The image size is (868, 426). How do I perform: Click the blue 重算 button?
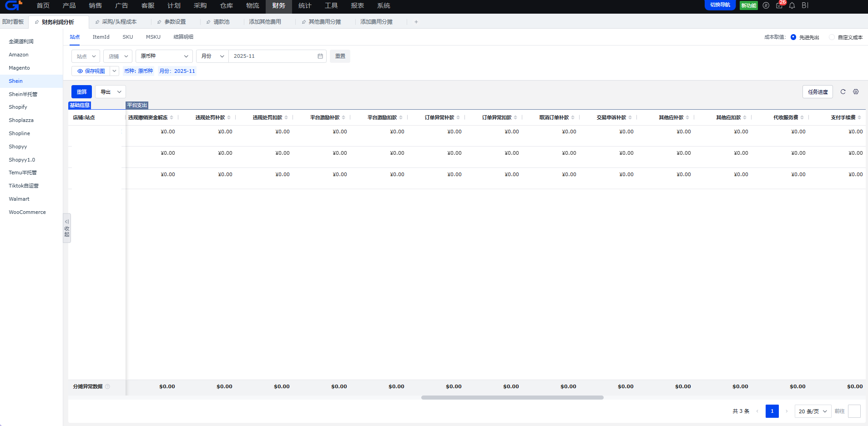point(81,92)
